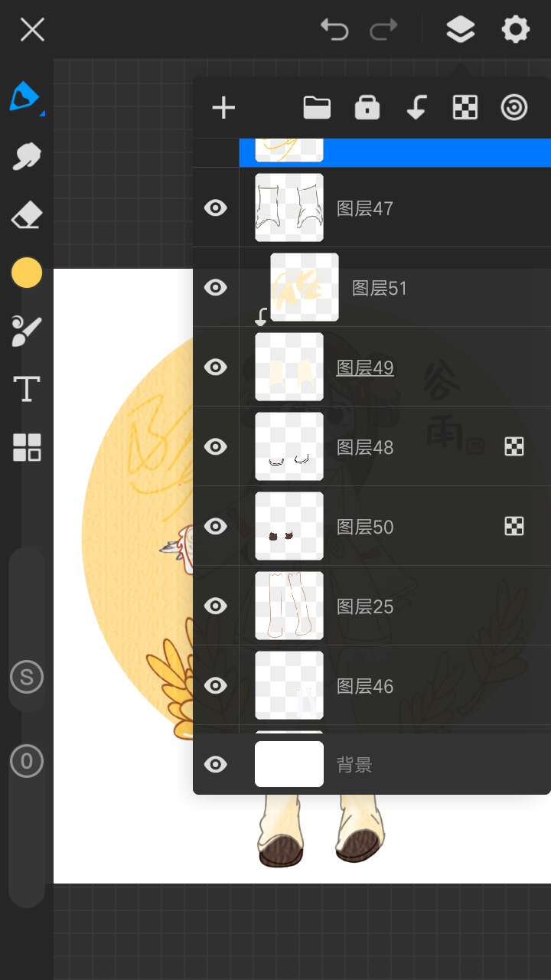Open the settings gear menu

tap(515, 30)
